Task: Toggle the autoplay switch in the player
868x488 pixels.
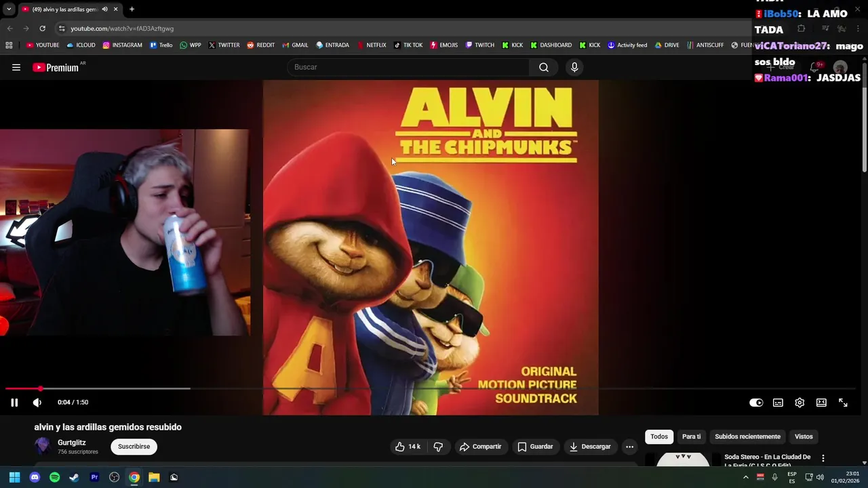Action: 756,403
